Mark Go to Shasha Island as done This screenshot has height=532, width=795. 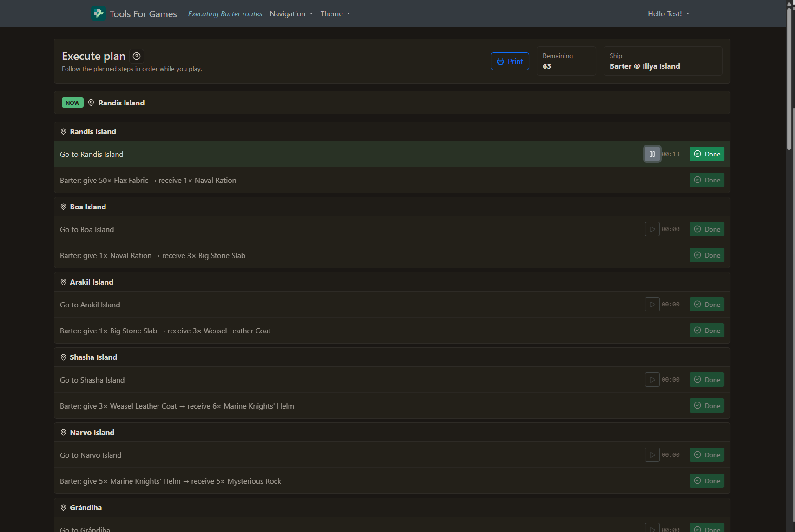(x=707, y=380)
